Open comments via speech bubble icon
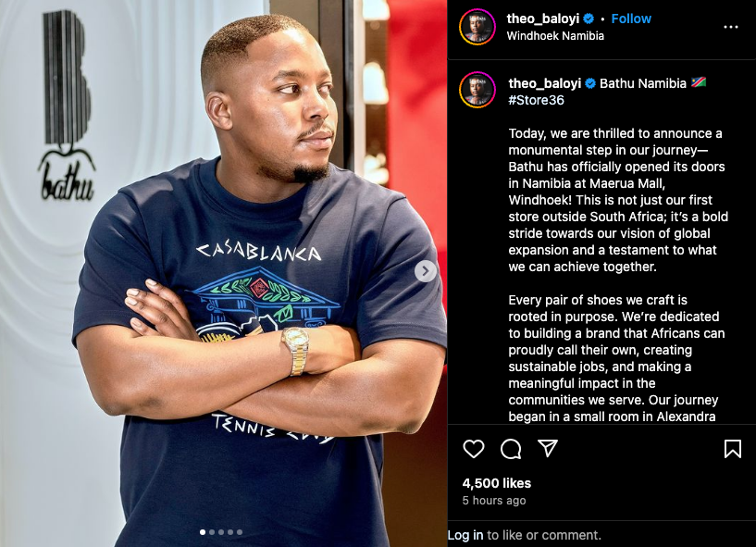The height and width of the screenshot is (547, 756). point(511,449)
